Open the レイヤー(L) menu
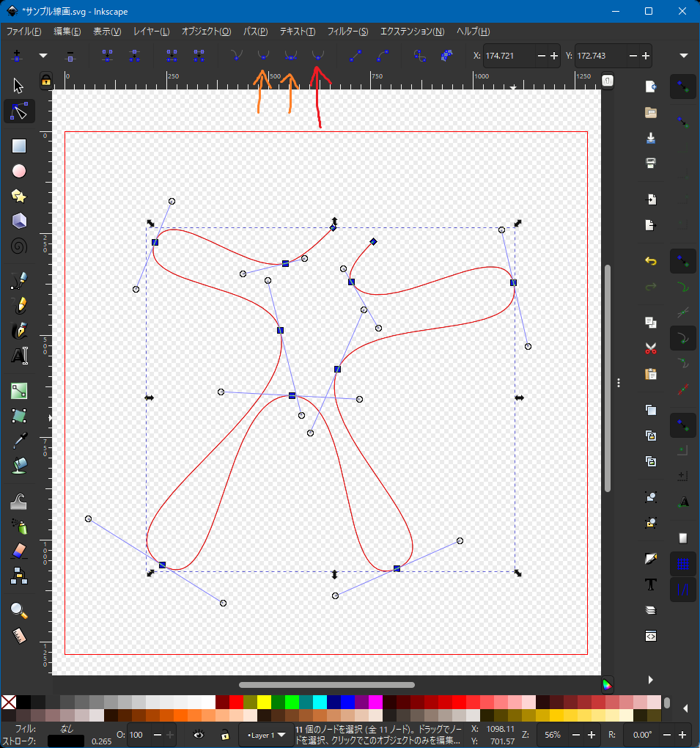 click(x=151, y=32)
